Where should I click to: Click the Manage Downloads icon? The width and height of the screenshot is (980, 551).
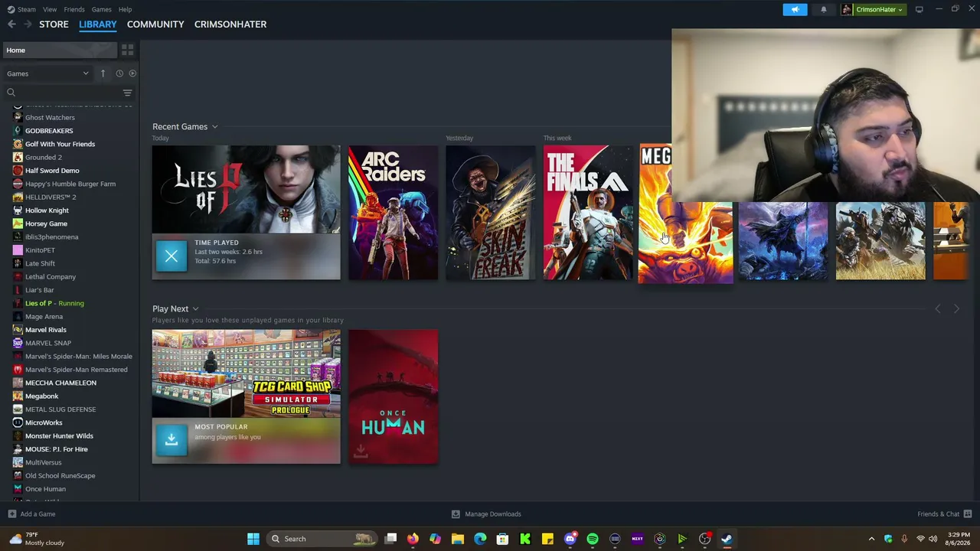tap(456, 514)
